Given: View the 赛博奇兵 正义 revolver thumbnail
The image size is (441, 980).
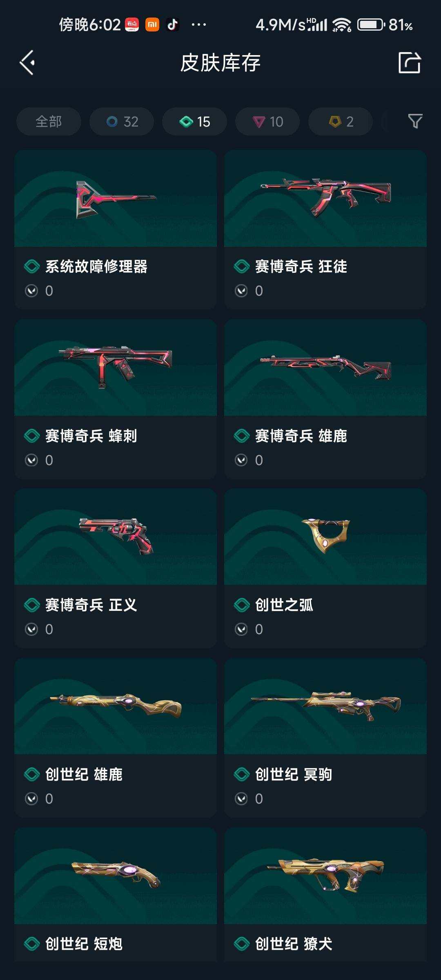Looking at the screenshot, I should click(x=116, y=537).
